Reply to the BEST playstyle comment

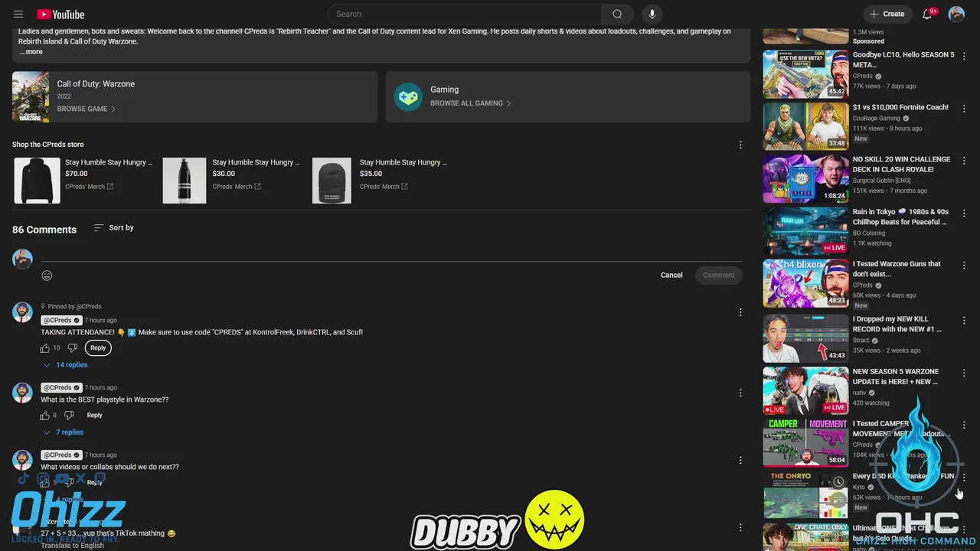tap(94, 416)
